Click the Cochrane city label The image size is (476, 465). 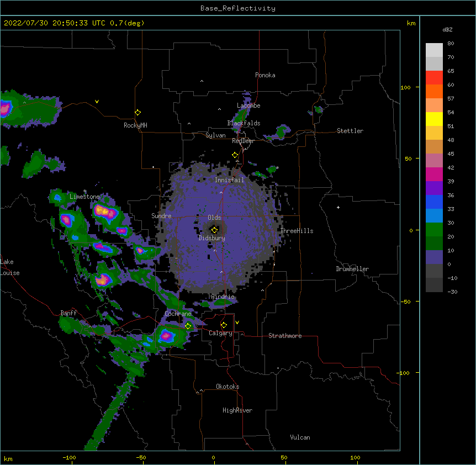178,314
